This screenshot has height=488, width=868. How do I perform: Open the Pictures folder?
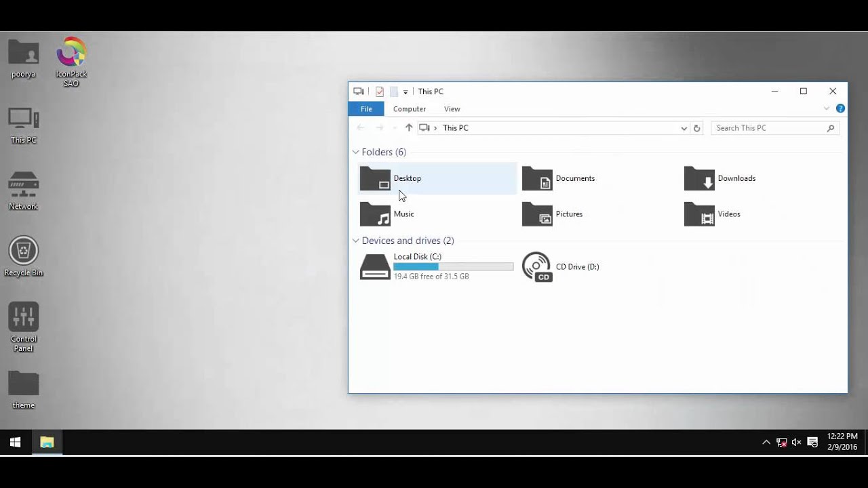(x=569, y=213)
